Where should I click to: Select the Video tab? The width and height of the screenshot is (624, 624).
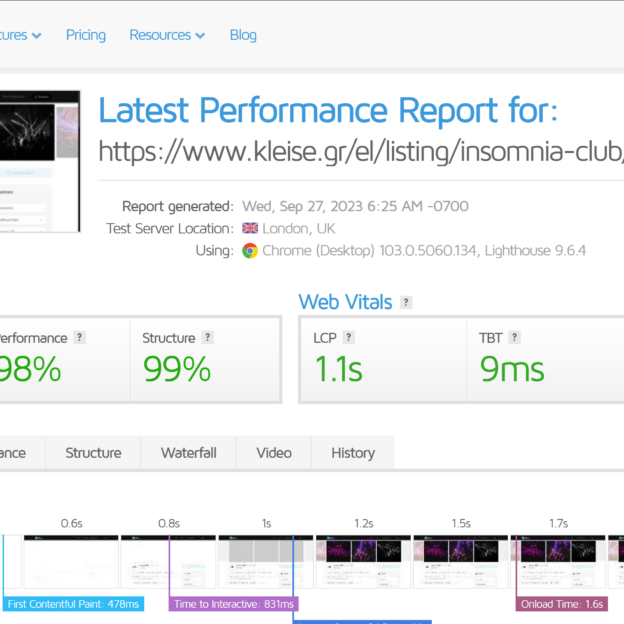[x=274, y=453]
